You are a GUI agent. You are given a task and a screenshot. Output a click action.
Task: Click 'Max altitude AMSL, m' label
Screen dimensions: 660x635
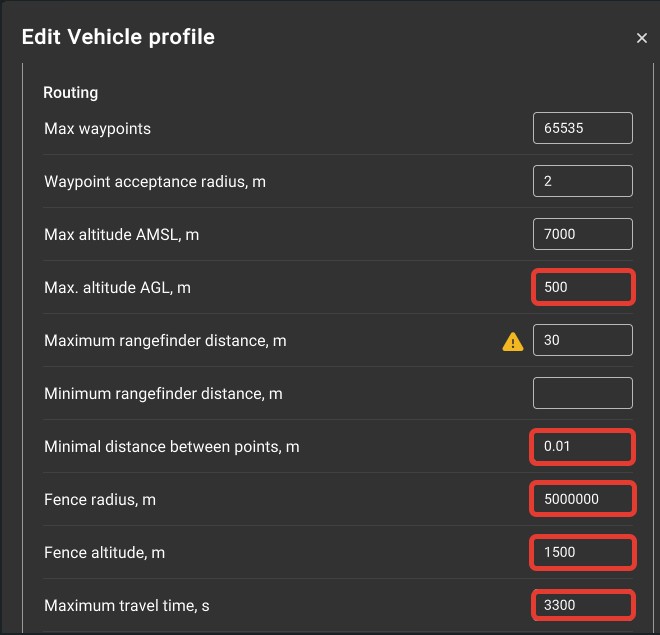(x=122, y=235)
